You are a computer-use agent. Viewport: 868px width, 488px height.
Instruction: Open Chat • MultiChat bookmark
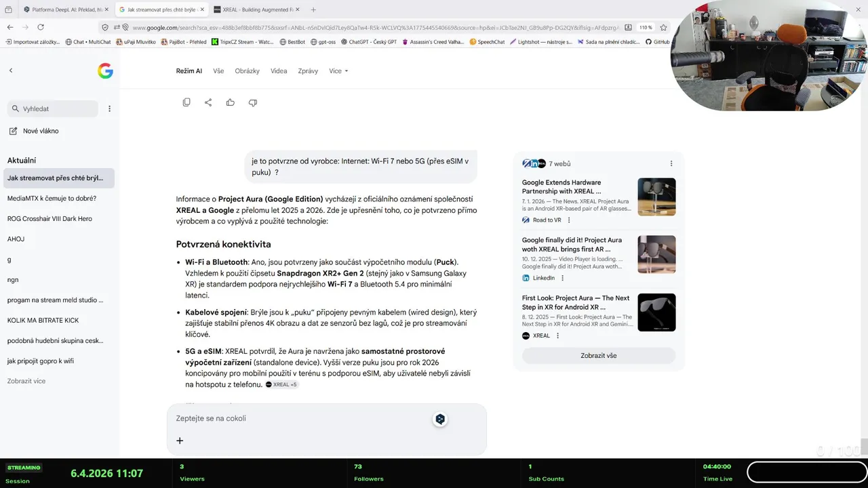point(88,41)
